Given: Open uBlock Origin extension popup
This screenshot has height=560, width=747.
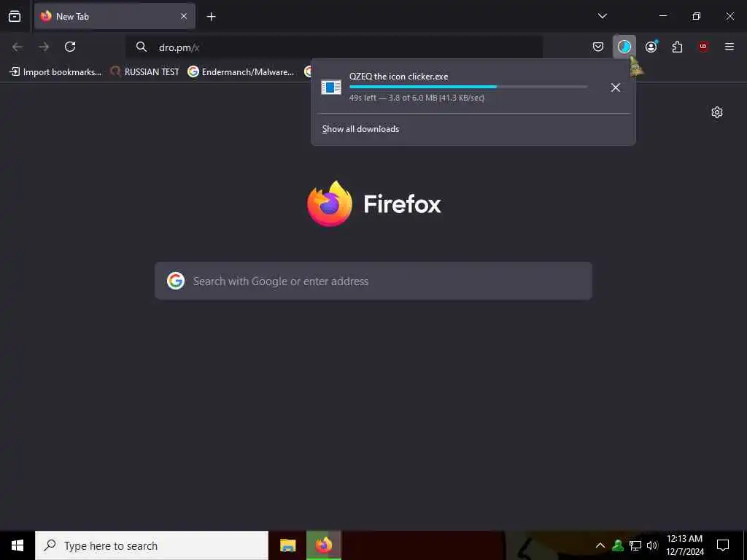Looking at the screenshot, I should click(x=703, y=47).
